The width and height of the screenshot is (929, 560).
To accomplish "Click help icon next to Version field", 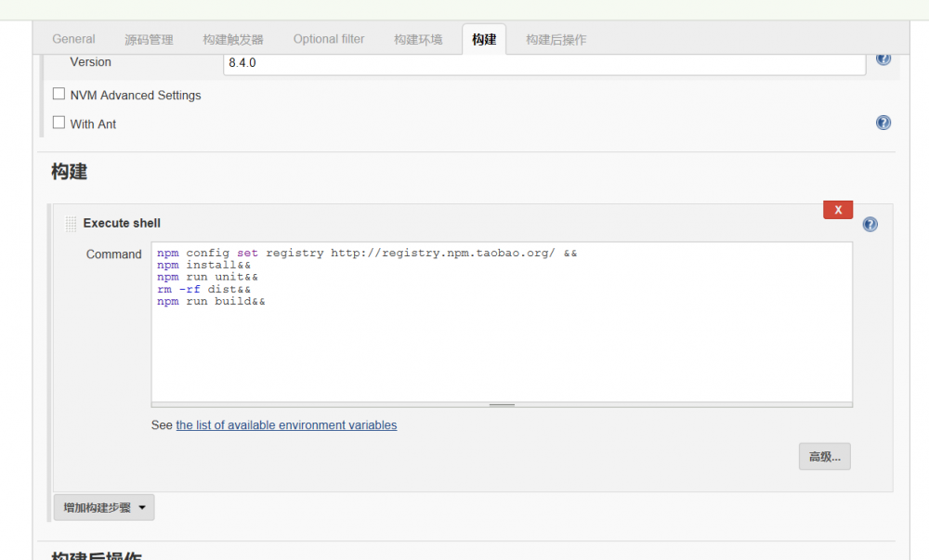I will [883, 59].
